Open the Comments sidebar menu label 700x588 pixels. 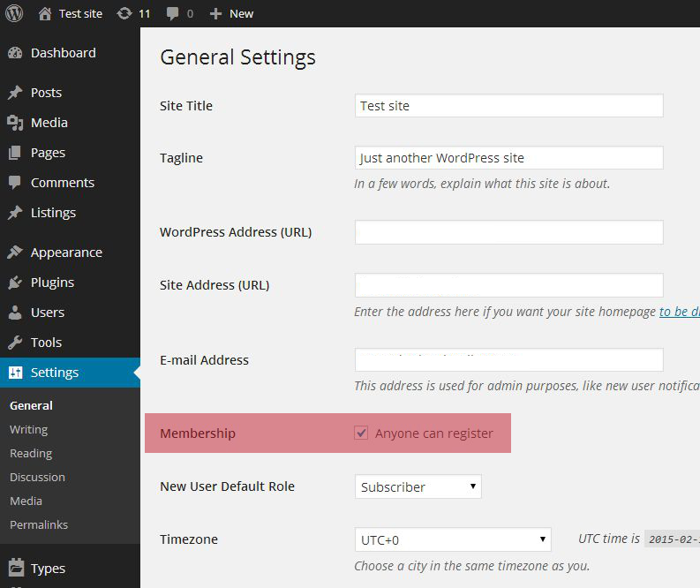[x=63, y=183]
